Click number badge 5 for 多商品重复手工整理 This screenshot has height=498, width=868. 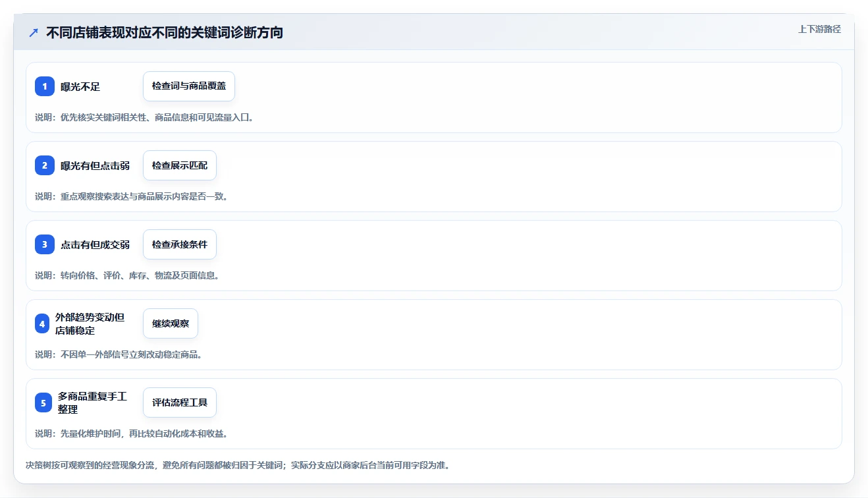[43, 402]
